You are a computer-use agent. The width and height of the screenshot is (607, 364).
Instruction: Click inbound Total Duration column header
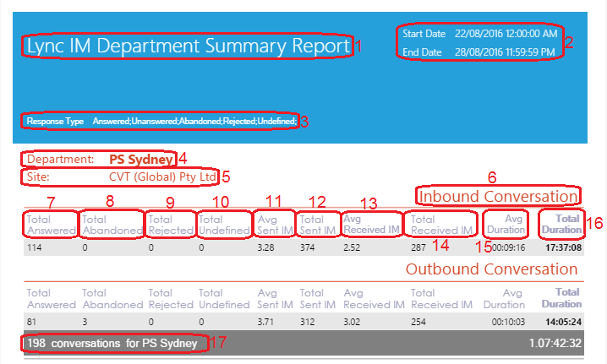click(x=561, y=225)
